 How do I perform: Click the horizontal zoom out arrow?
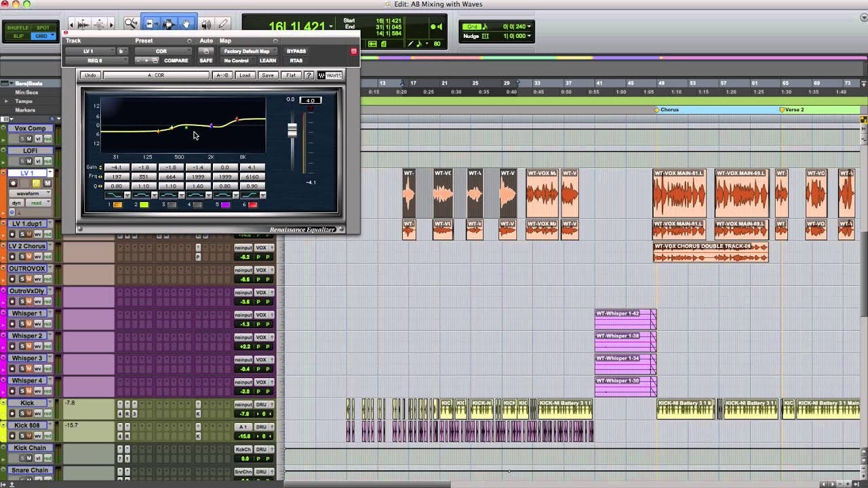(71, 24)
